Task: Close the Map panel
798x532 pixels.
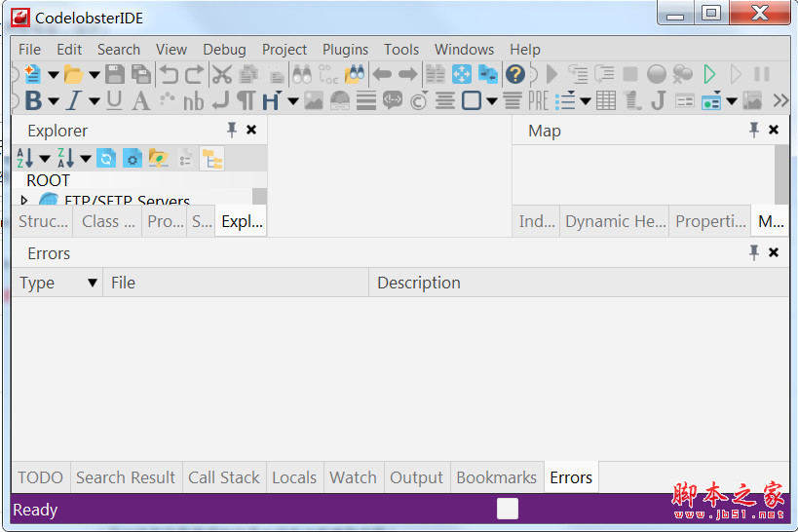Action: point(774,130)
